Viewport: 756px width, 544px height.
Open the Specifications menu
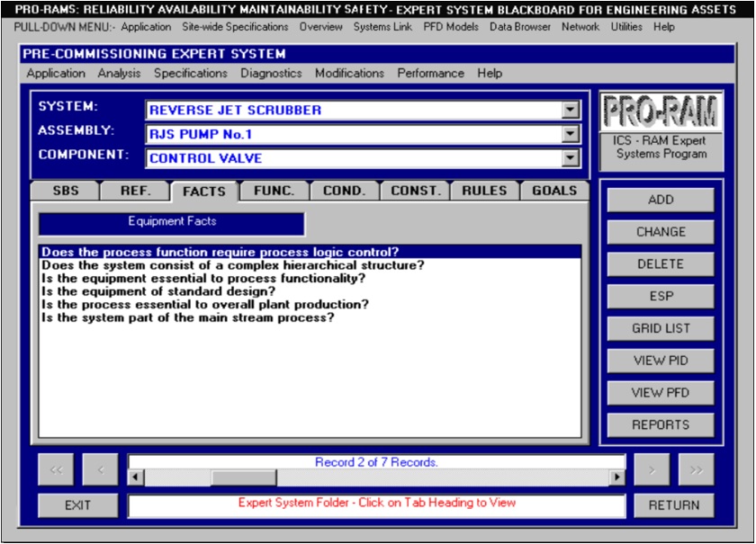[x=191, y=73]
